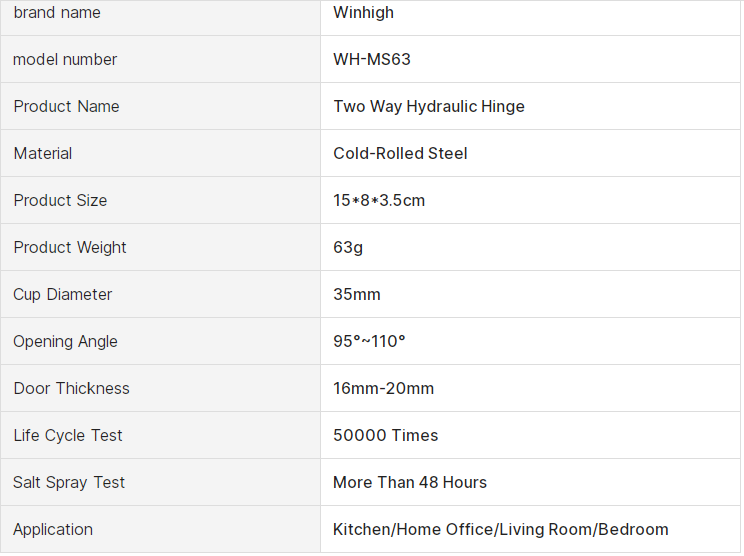Click the brand name label cell
This screenshot has height=556, width=744.
click(57, 13)
